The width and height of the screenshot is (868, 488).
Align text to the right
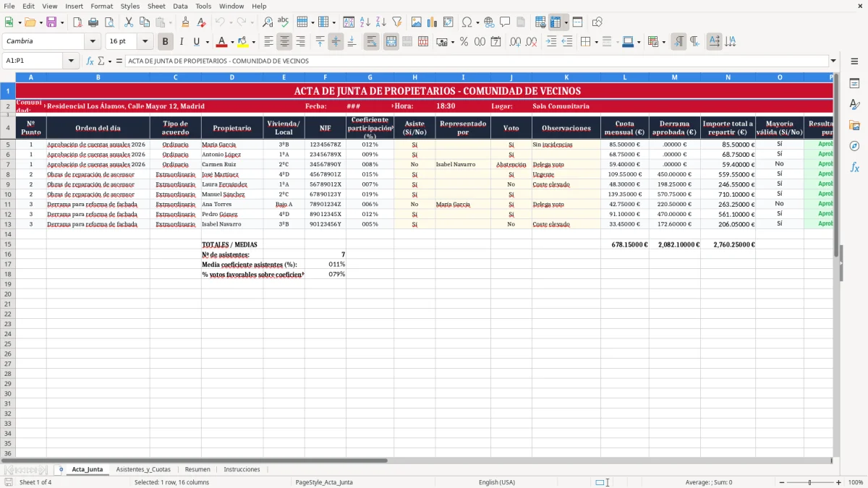point(301,42)
